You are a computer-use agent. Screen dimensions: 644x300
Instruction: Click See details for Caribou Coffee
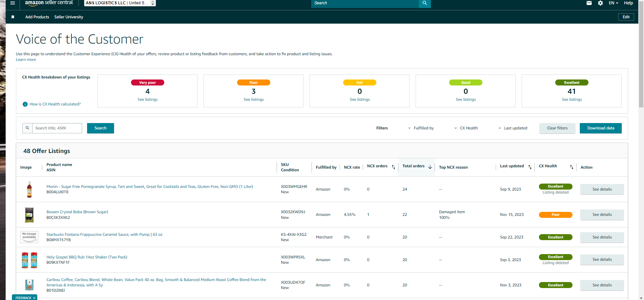click(x=602, y=285)
